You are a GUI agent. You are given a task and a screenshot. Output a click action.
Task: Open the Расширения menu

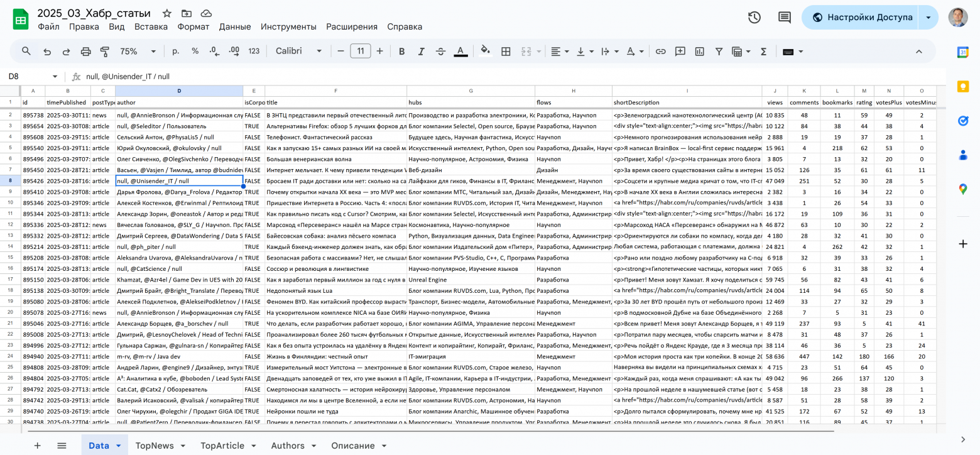[x=351, y=27]
